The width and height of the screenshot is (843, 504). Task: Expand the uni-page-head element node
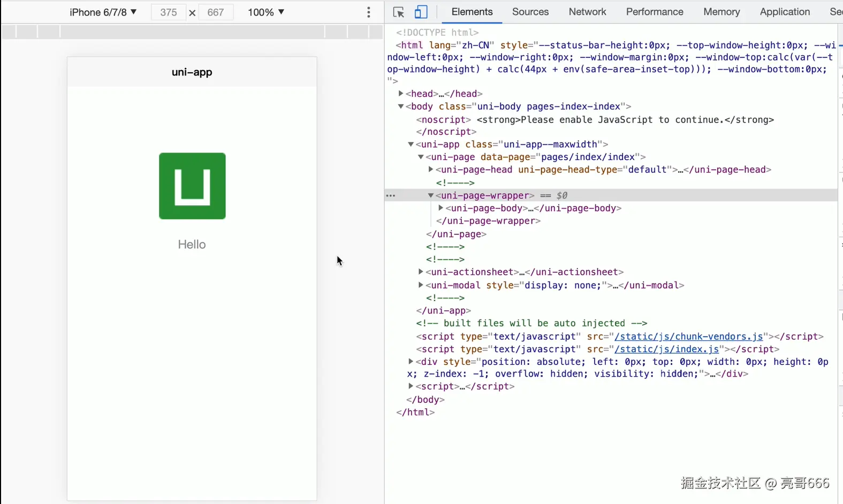430,170
